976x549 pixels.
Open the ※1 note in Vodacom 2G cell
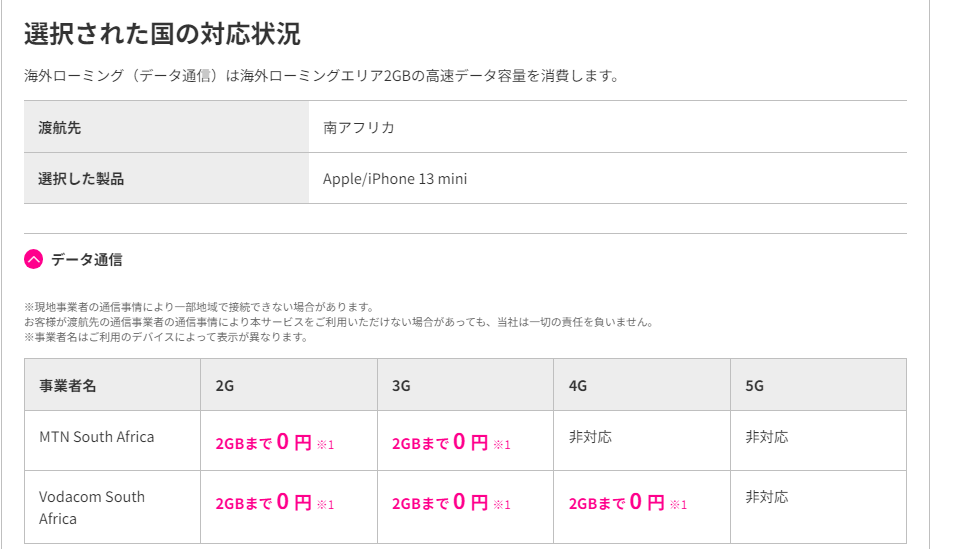coord(325,505)
